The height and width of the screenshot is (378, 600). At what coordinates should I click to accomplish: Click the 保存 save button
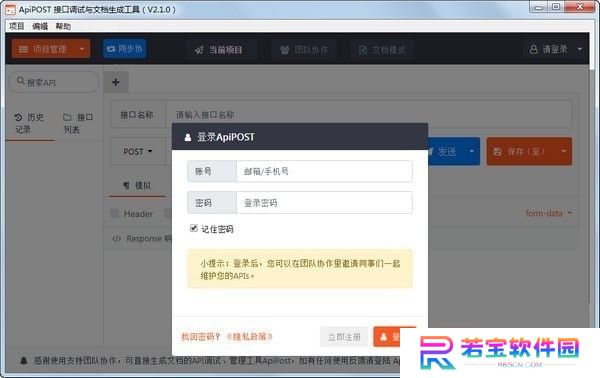coord(521,152)
